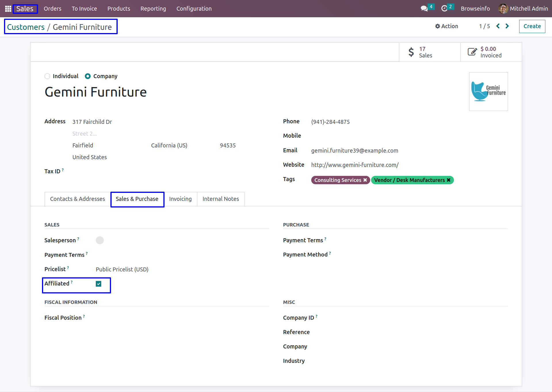
Task: Go back to Customers breadcrumb
Action: [x=26, y=27]
